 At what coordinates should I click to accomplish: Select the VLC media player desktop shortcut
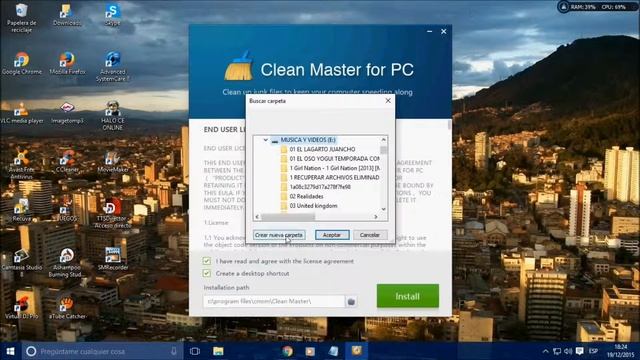(22, 113)
